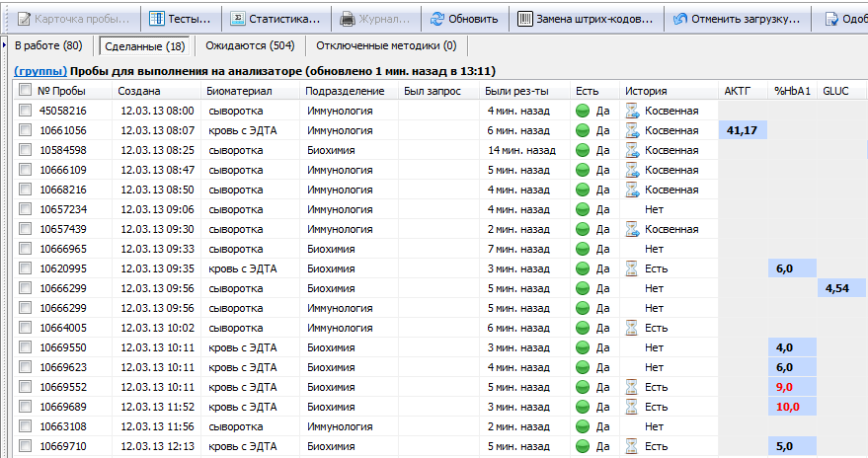Click Отменить загрузку in toolbar
The height and width of the screenshot is (458, 868).
[x=736, y=19]
